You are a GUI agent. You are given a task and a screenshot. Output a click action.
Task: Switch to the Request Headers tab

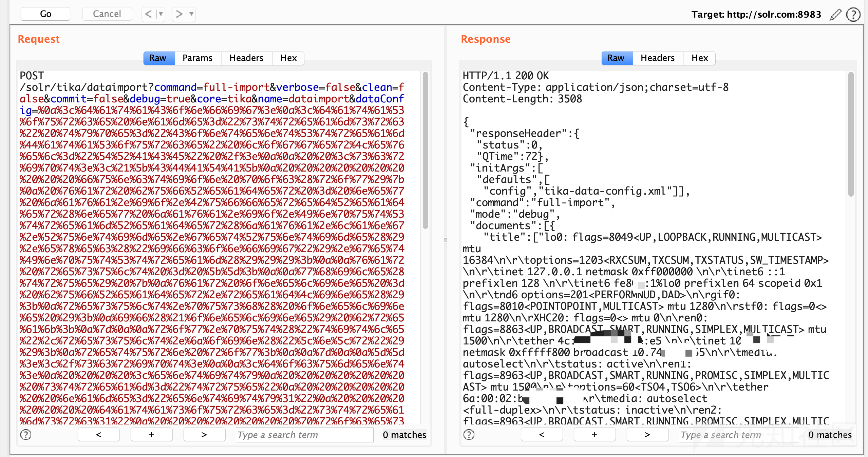[x=246, y=58]
